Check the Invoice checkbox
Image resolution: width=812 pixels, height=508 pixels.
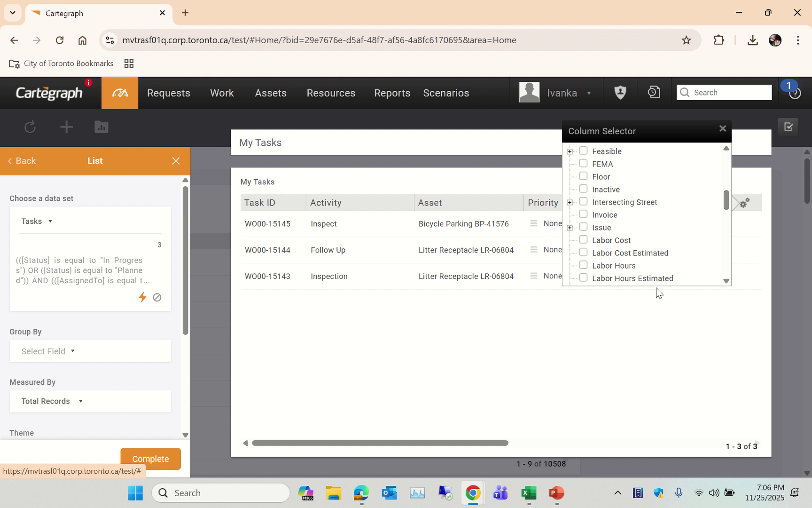(x=583, y=214)
